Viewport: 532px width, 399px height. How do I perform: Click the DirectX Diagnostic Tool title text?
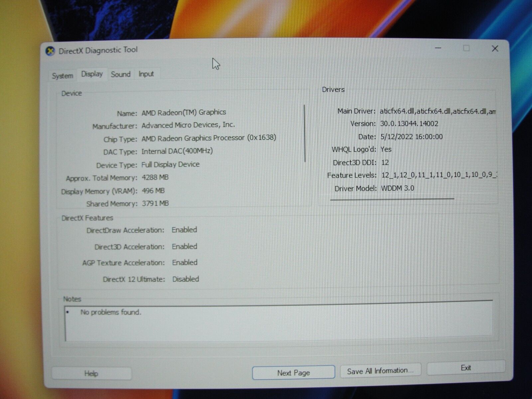click(98, 50)
